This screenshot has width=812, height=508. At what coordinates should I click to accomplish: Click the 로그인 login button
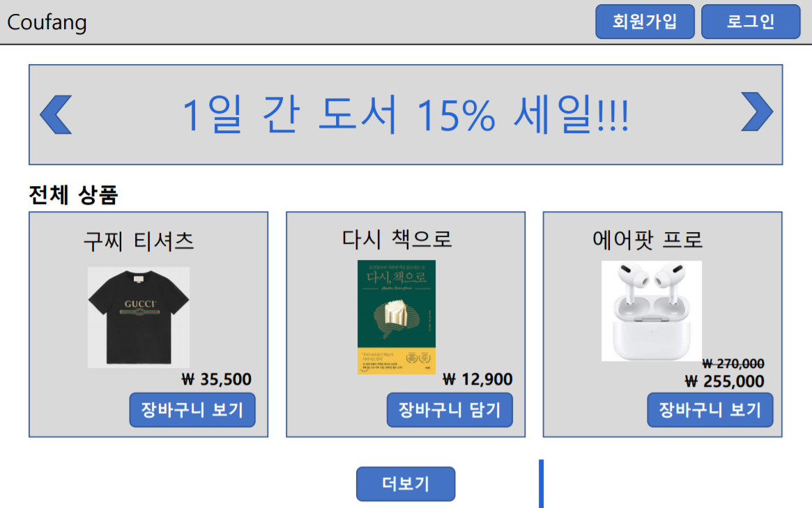click(x=751, y=22)
